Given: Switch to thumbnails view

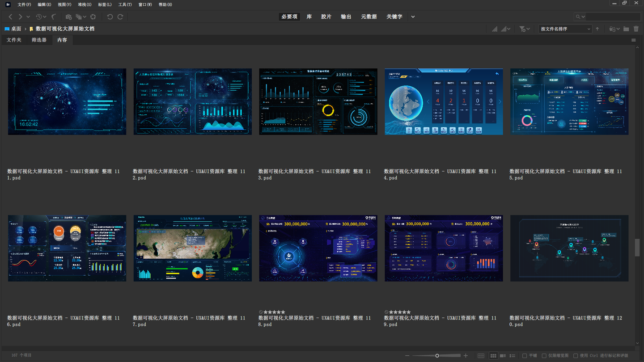Looking at the screenshot, I should click(493, 356).
